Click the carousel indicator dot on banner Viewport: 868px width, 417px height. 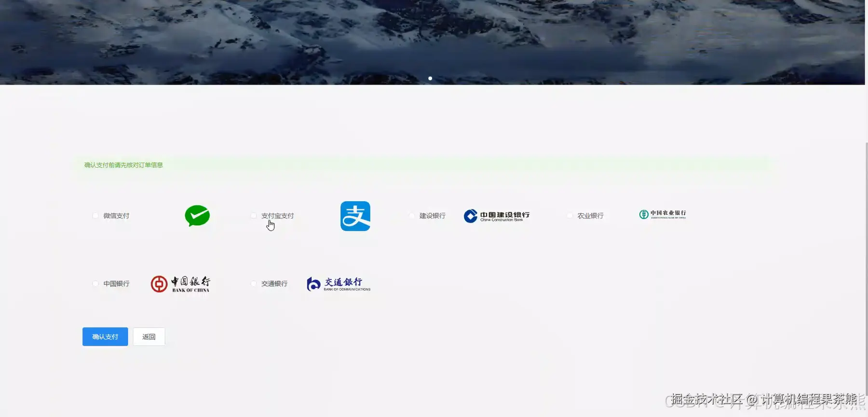tap(430, 78)
